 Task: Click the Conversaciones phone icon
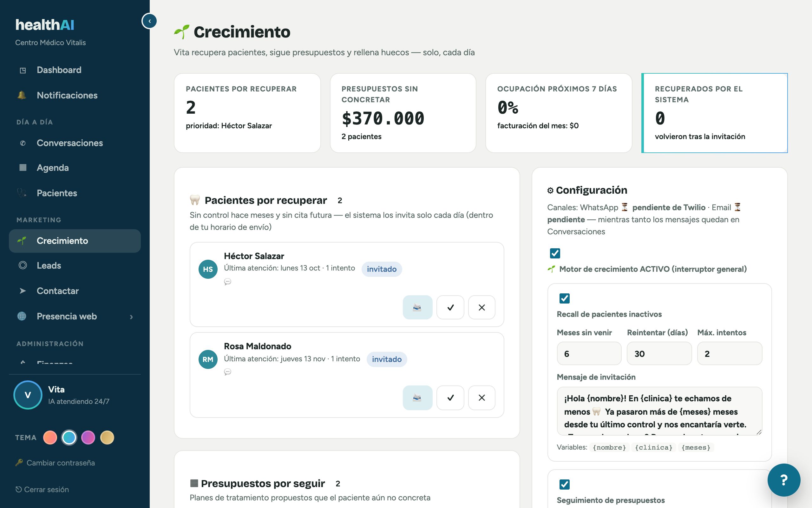pos(23,143)
